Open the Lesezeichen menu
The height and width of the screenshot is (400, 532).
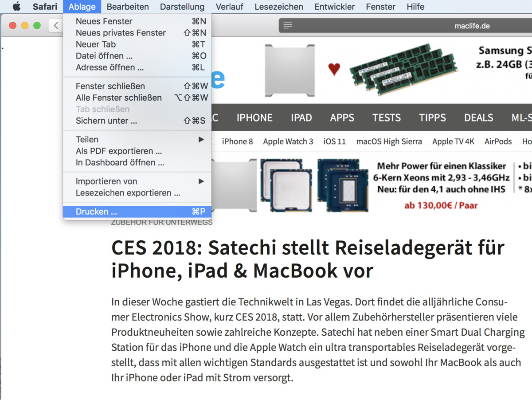(x=279, y=7)
